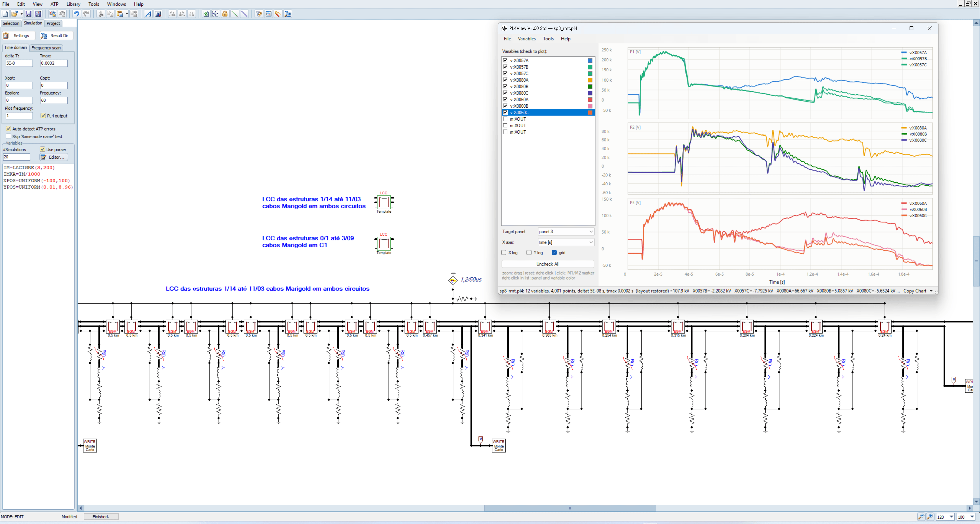
Task: Open the Target panel dropdown
Action: coord(566,232)
